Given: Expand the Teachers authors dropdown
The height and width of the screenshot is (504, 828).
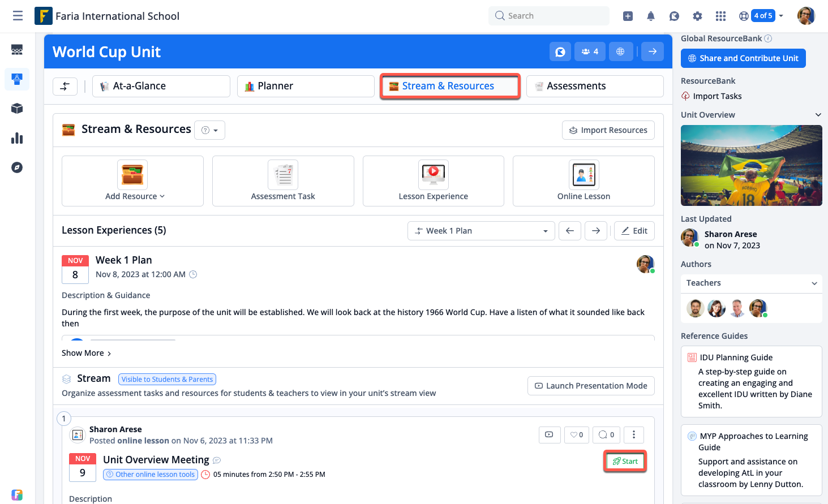Looking at the screenshot, I should click(751, 283).
